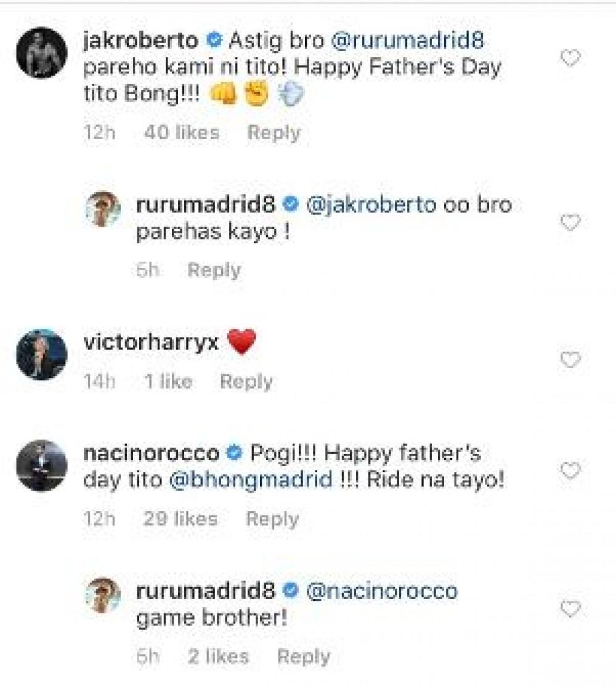The width and height of the screenshot is (616, 689).
Task: Like victorharryx's heart comment
Action: coord(570,360)
